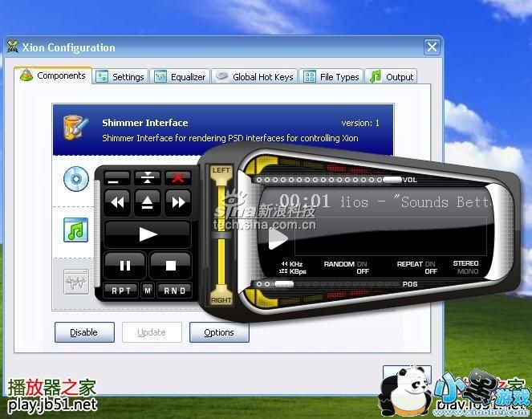Click the eject button on the player
The width and height of the screenshot is (532, 419).
[148, 203]
